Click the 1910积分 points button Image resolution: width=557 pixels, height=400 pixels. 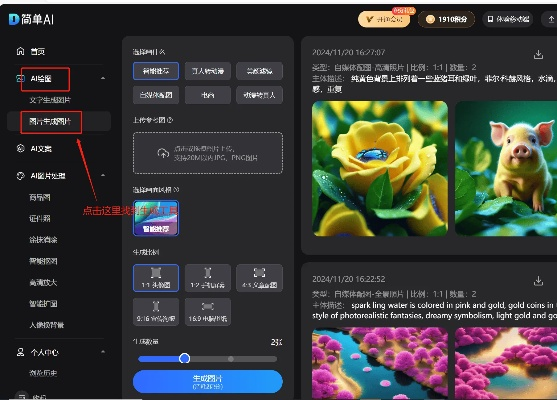(x=447, y=19)
